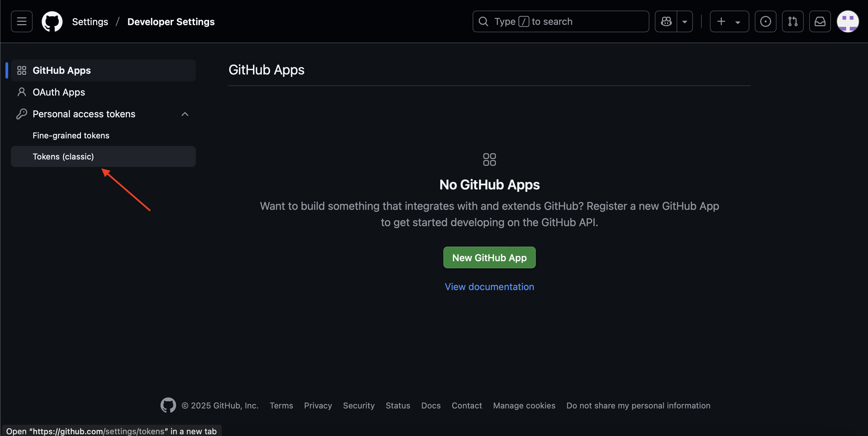Open Terms footer link
Viewport: 868px width, 436px height.
(x=281, y=405)
